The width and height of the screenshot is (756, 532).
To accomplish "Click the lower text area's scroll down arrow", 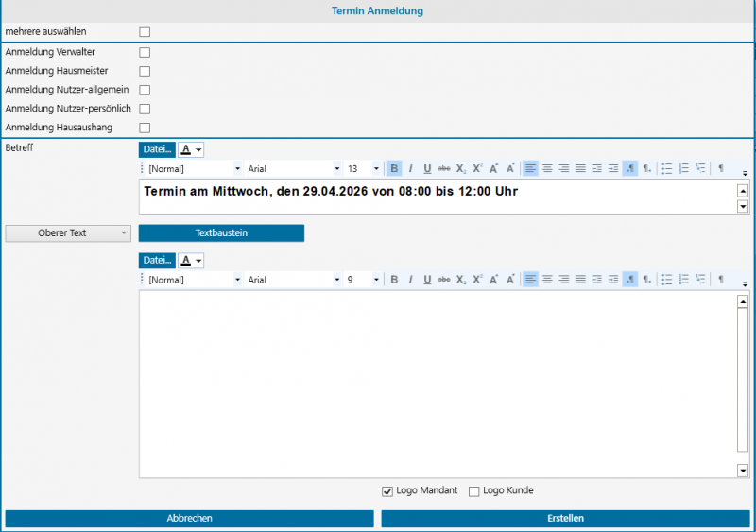I will (x=743, y=471).
